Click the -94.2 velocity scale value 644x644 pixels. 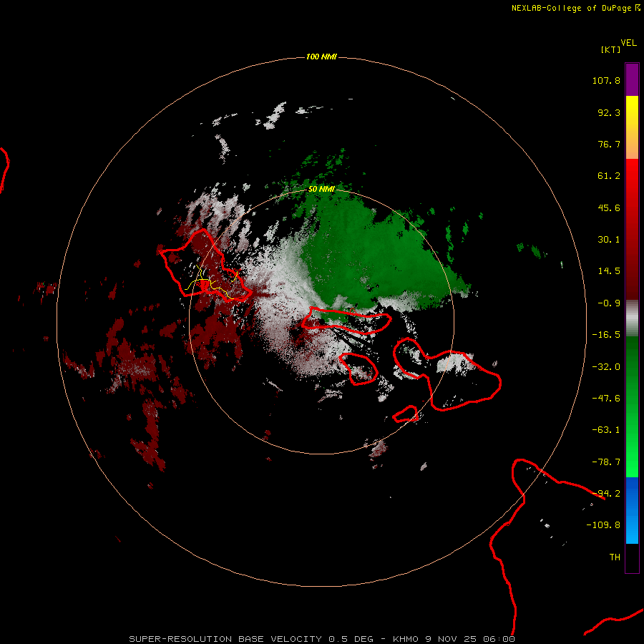point(606,494)
